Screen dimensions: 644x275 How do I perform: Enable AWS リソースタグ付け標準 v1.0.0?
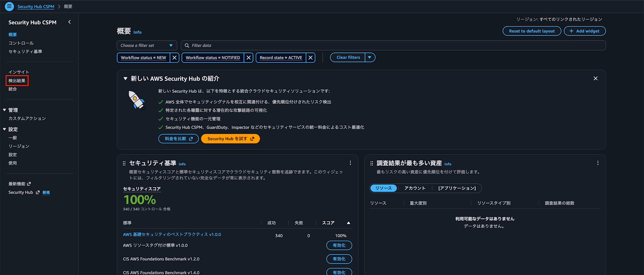pos(339,245)
